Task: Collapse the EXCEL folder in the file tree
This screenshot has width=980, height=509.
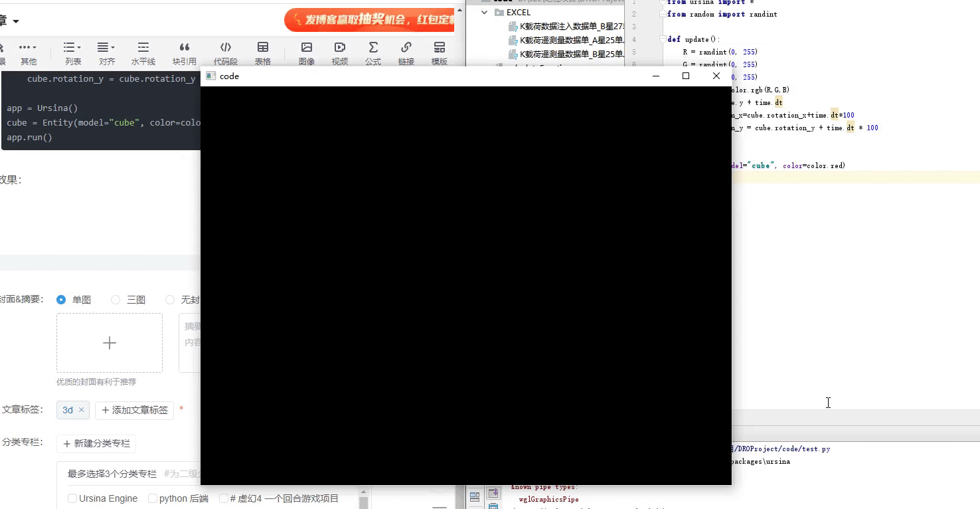Action: coord(483,12)
